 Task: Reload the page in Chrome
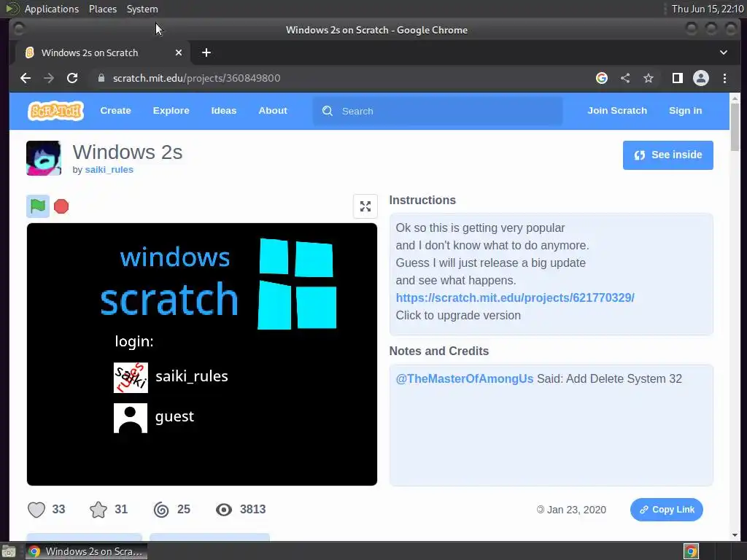[x=72, y=78]
